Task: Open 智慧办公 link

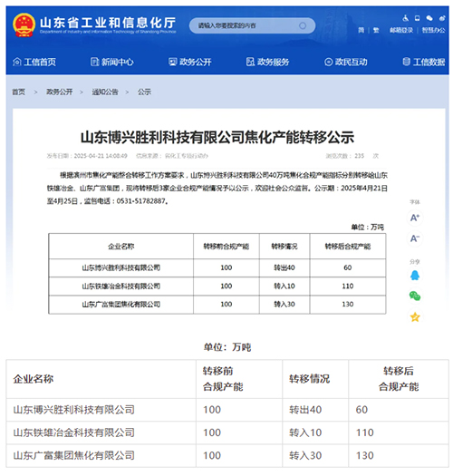Action: pyautogui.click(x=434, y=30)
